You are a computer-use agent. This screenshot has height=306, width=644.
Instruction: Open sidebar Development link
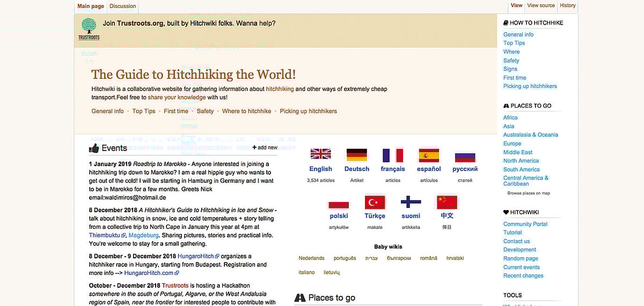(520, 250)
